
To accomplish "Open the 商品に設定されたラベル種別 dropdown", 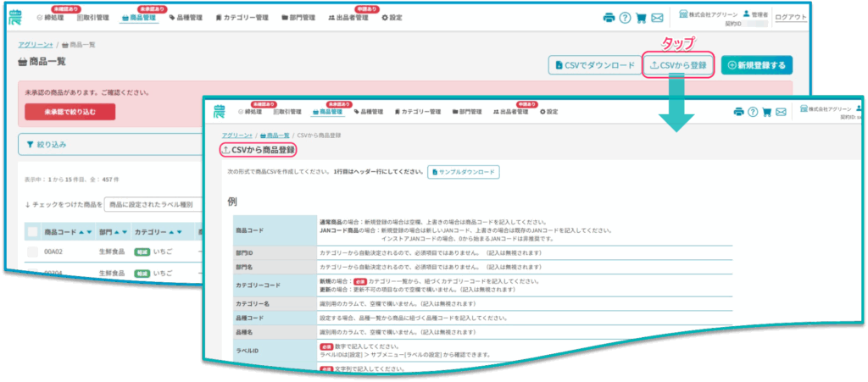I will [153, 204].
